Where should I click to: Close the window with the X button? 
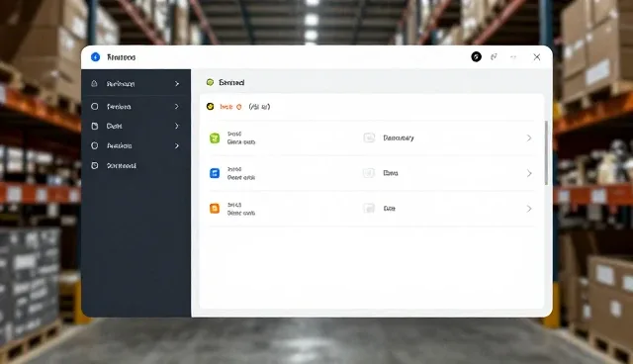coord(536,57)
